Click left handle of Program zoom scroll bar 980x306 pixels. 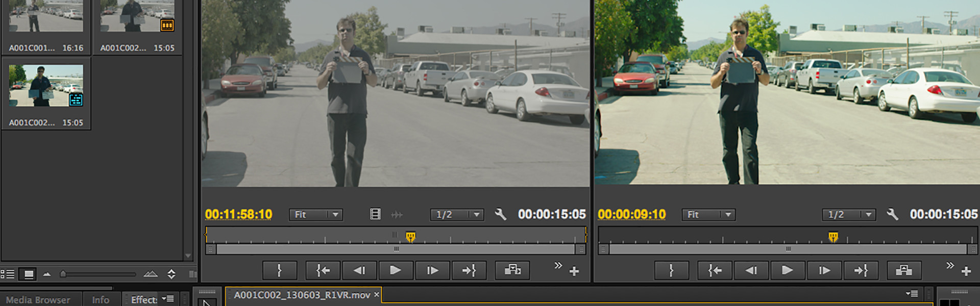click(603, 249)
